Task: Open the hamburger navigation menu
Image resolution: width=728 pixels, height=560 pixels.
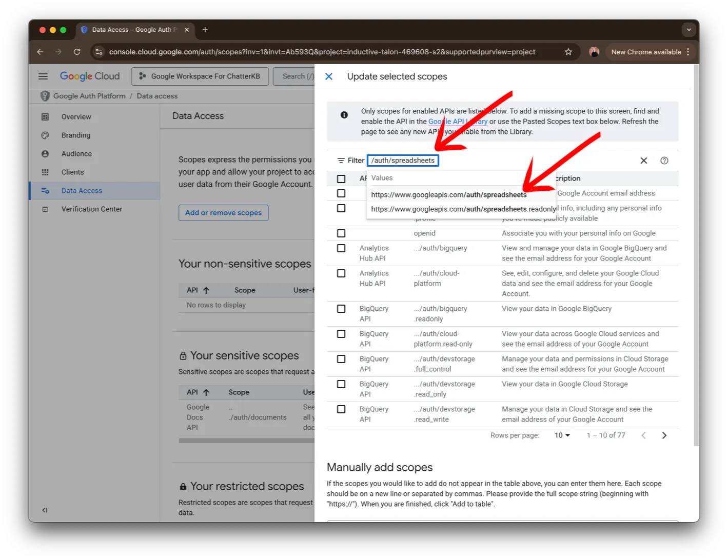Action: click(x=43, y=76)
